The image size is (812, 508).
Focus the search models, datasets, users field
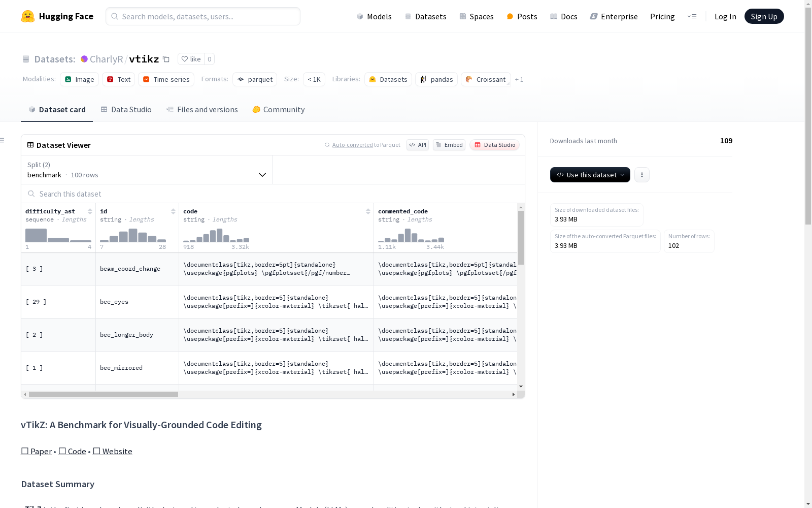[x=203, y=16]
